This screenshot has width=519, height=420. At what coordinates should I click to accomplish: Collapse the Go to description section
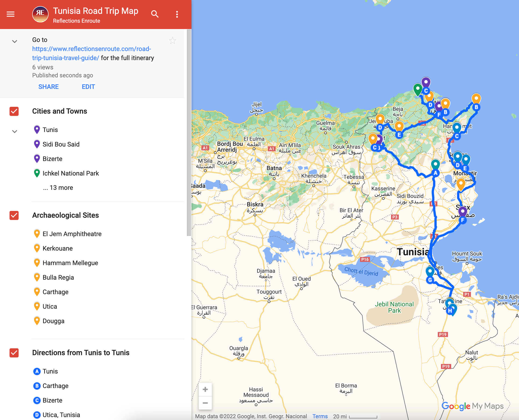click(14, 41)
